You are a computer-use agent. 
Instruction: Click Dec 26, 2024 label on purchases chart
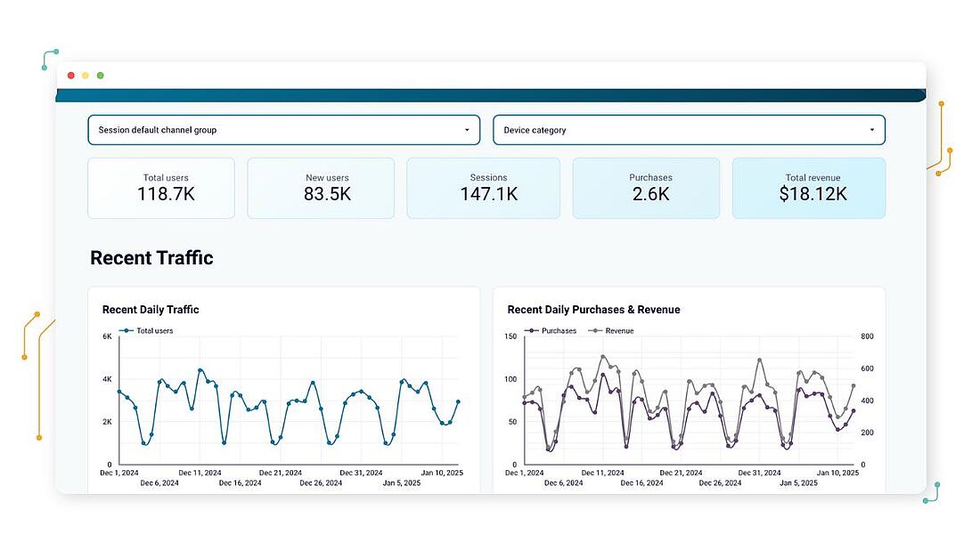(x=720, y=483)
